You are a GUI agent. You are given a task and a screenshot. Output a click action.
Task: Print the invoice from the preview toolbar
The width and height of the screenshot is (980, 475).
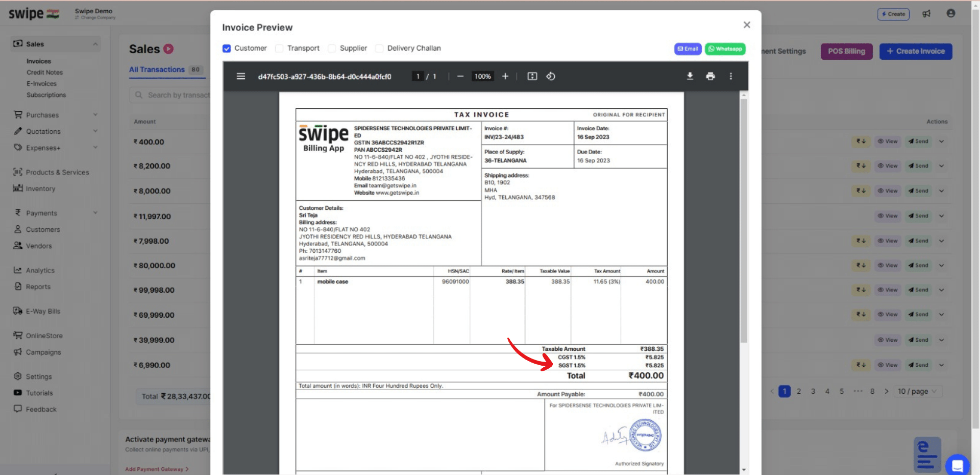click(x=710, y=76)
